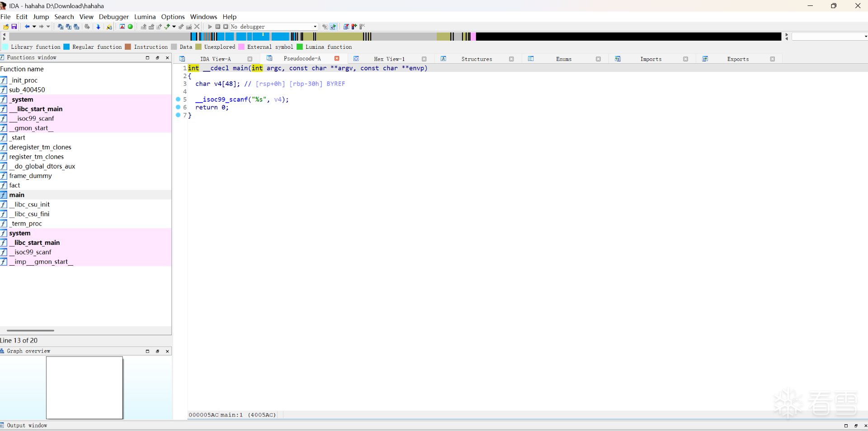Click the Graph overview thumbnail box
This screenshot has width=868, height=431.
[85, 388]
